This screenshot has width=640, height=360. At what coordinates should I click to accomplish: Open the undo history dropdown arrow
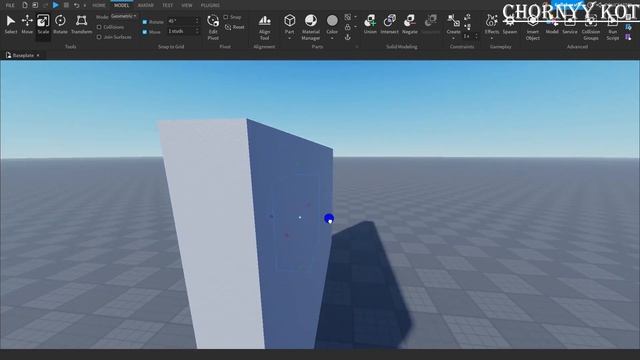[x=84, y=5]
